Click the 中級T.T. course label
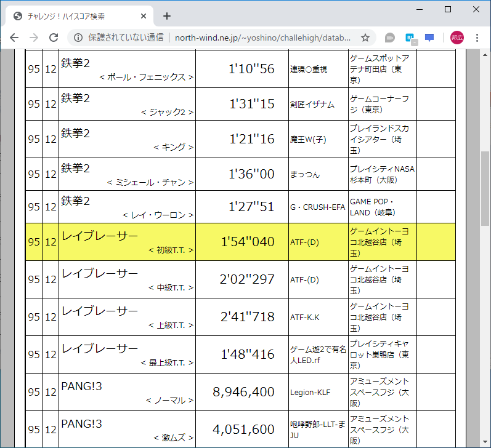Viewport: 491px width, 448px height. tap(171, 288)
